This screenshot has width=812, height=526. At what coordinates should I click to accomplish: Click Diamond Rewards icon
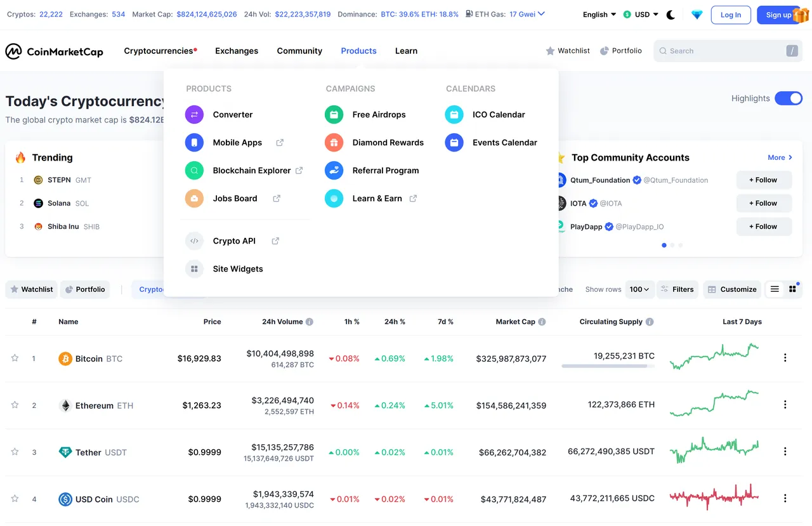click(x=334, y=143)
